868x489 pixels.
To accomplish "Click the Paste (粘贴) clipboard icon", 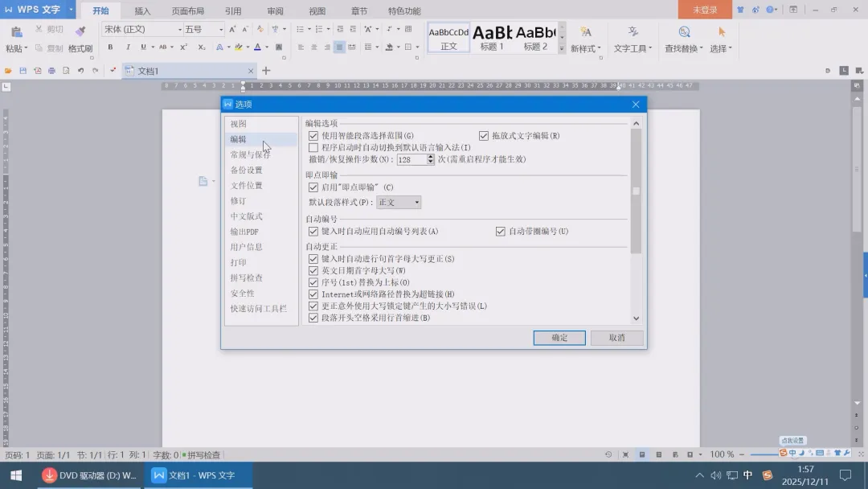I will click(17, 33).
